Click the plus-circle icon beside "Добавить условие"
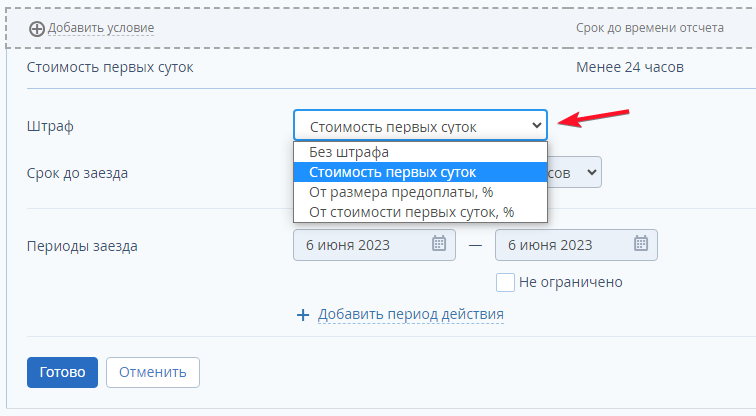 point(37,28)
